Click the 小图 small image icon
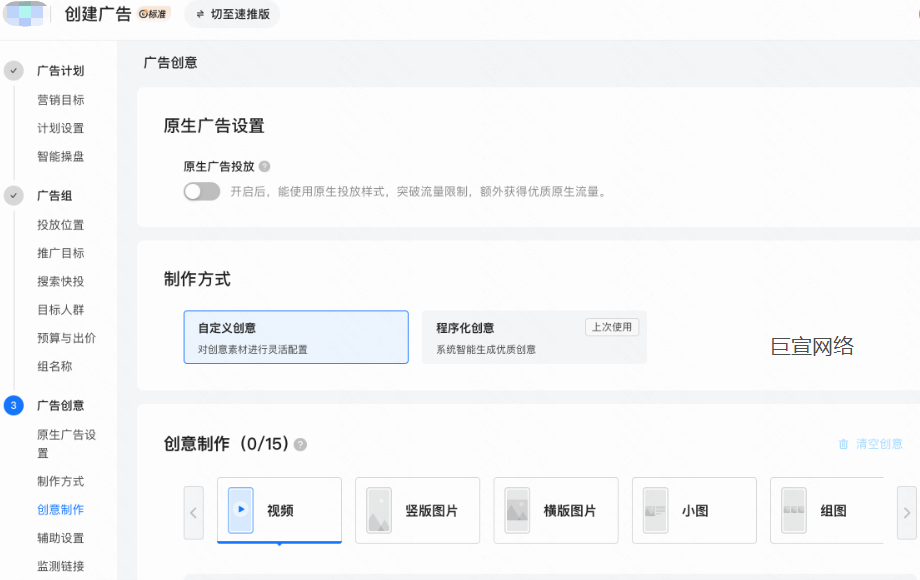Image resolution: width=920 pixels, height=580 pixels. (x=655, y=510)
